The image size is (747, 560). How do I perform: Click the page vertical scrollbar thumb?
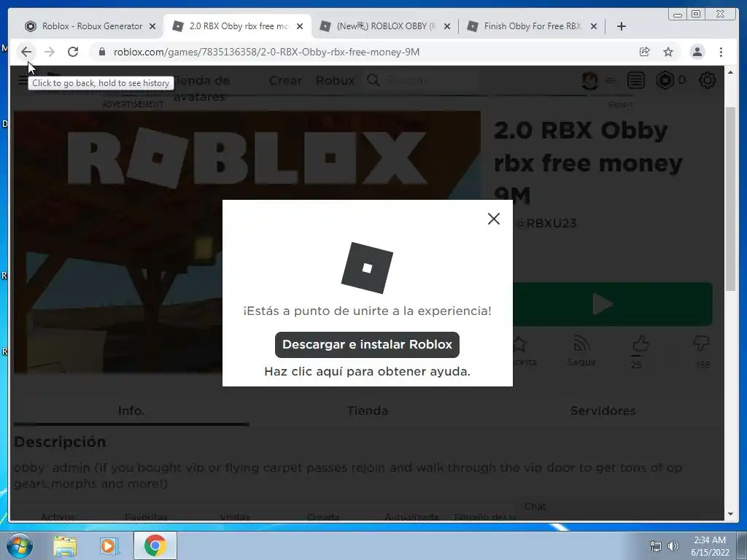point(731,198)
